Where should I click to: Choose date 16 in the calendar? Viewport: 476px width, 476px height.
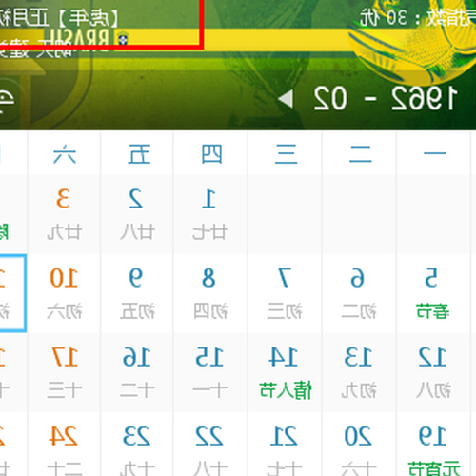[137, 372]
